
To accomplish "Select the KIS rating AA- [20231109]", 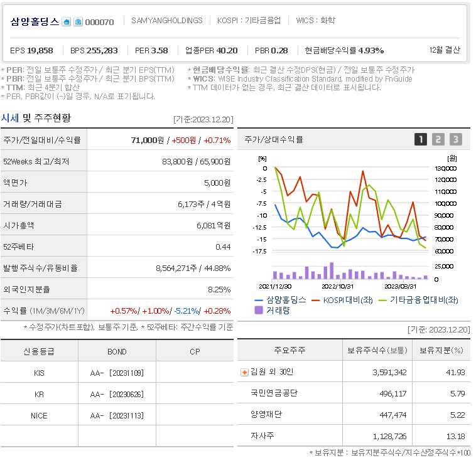I will tap(117, 373).
